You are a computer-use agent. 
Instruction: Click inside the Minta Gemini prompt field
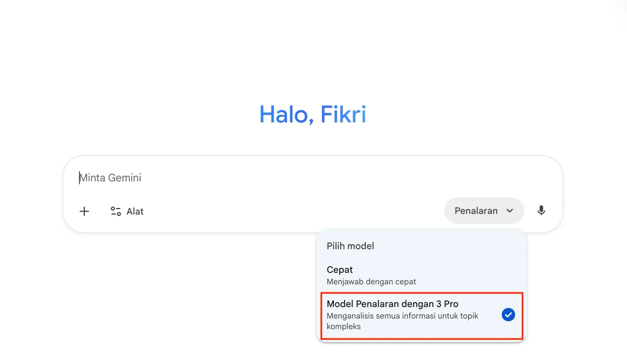coord(231,178)
